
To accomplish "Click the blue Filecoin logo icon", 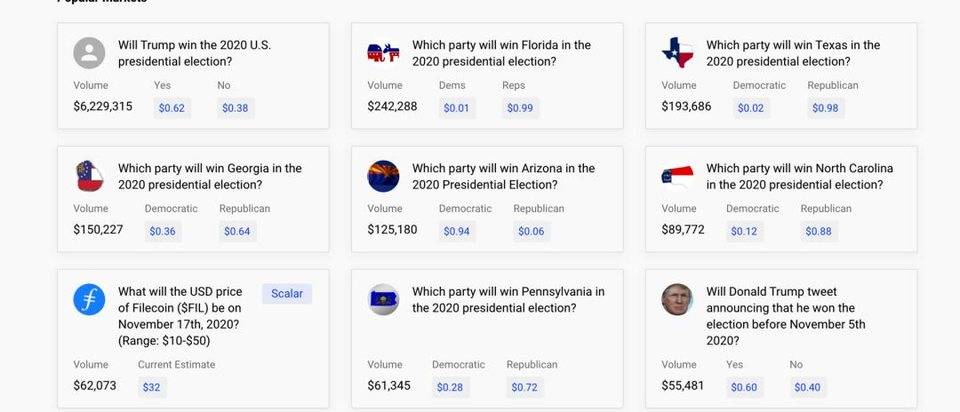I will click(x=89, y=300).
